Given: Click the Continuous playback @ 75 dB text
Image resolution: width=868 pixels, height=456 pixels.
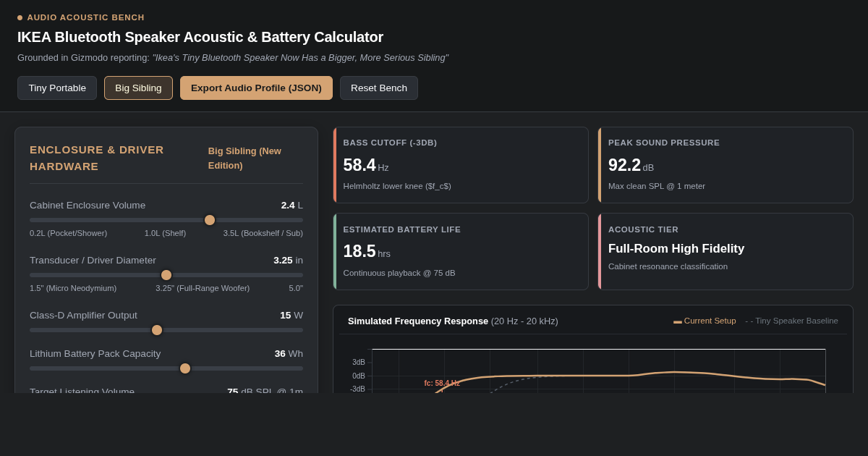Looking at the screenshot, I should tap(399, 273).
